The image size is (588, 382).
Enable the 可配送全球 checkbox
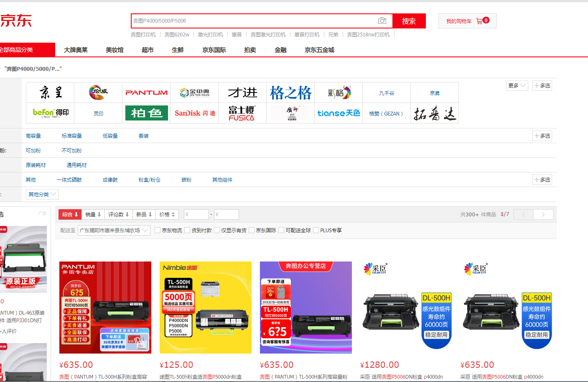pos(281,230)
